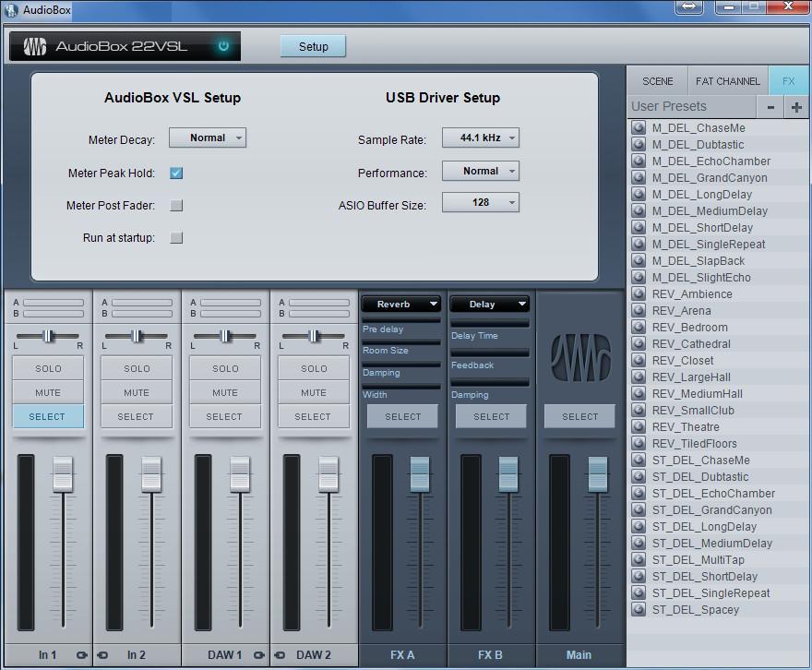Image resolution: width=812 pixels, height=670 pixels.
Task: Switch to the SCENE tab
Action: (x=657, y=80)
